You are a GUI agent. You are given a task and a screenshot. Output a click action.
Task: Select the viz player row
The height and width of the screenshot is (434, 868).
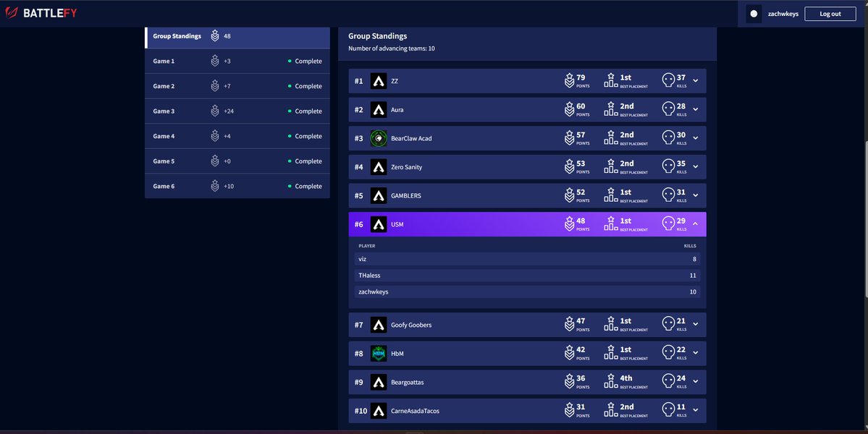527,259
